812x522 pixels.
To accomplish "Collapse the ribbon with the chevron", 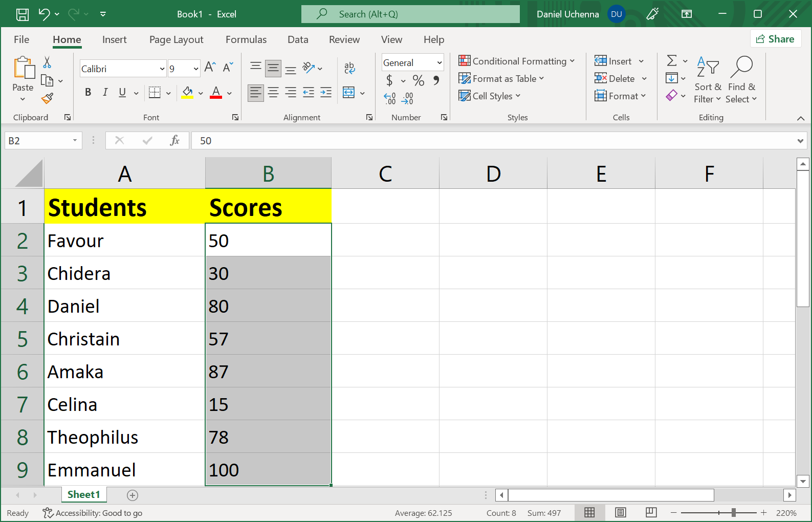I will 801,118.
